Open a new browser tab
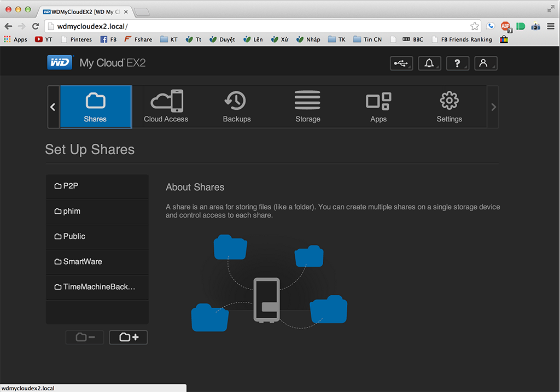The width and height of the screenshot is (560, 392). (x=142, y=12)
